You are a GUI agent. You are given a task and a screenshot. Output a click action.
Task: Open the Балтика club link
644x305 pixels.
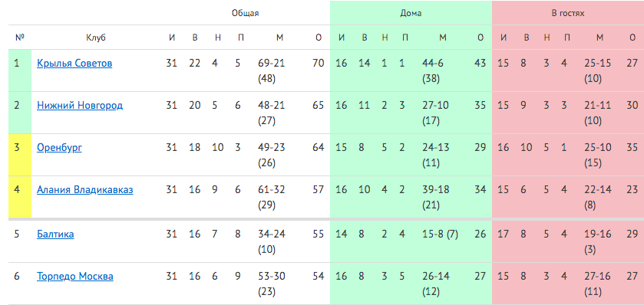click(55, 234)
